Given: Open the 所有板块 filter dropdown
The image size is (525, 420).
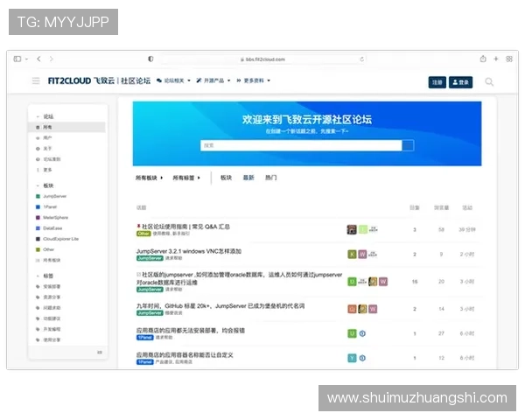Looking at the screenshot, I should click(x=149, y=178).
